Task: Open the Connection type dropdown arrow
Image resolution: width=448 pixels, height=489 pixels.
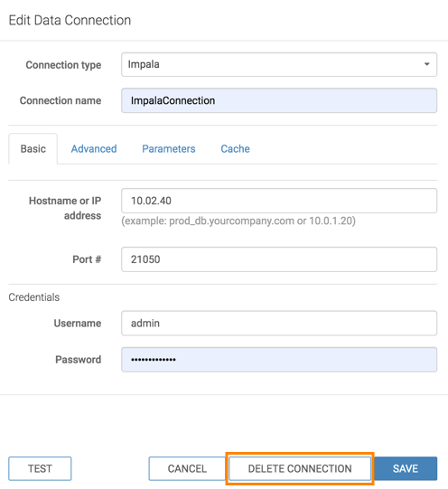Action: pyautogui.click(x=426, y=64)
